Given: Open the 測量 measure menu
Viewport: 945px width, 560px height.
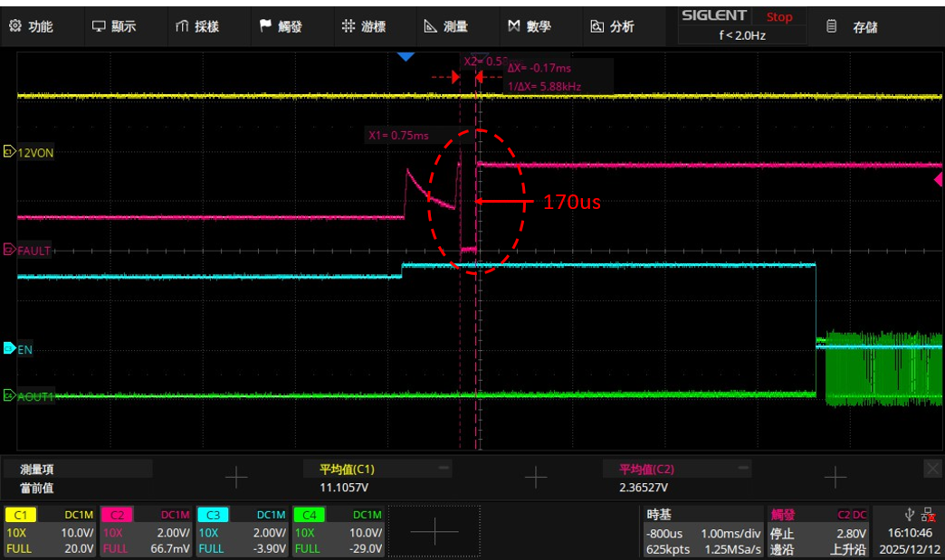Looking at the screenshot, I should (446, 26).
